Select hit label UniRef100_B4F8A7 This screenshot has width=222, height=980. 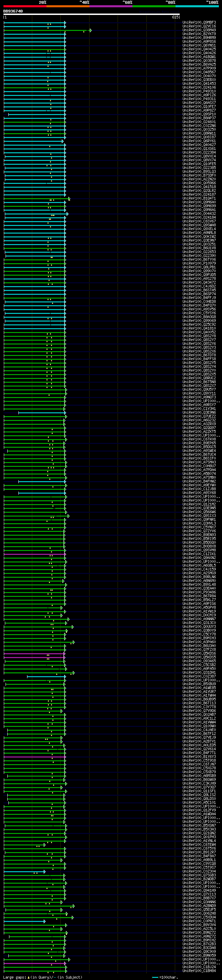coord(199,856)
